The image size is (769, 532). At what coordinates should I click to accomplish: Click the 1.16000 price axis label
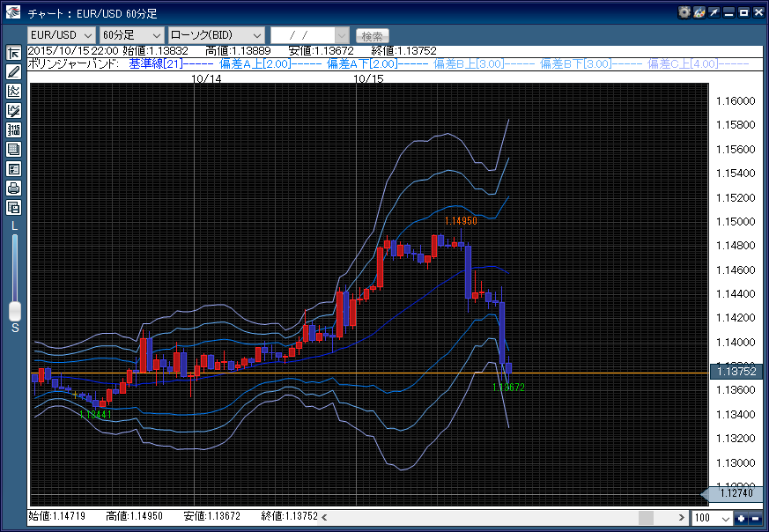point(736,101)
